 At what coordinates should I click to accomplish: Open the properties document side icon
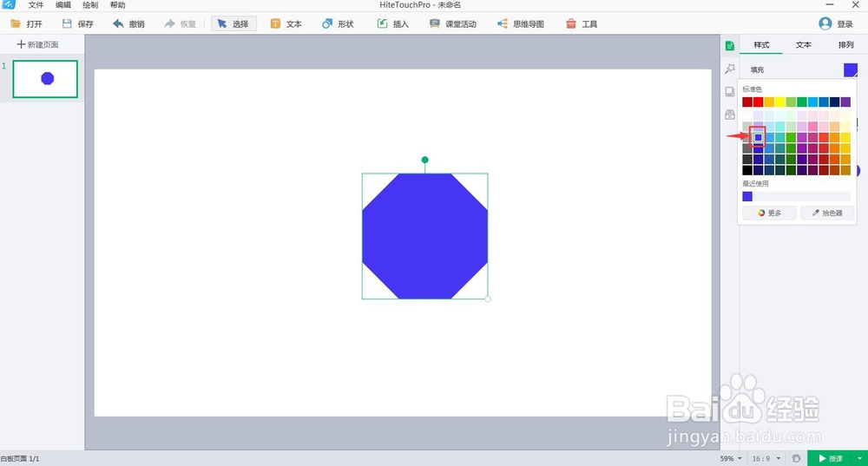click(730, 46)
